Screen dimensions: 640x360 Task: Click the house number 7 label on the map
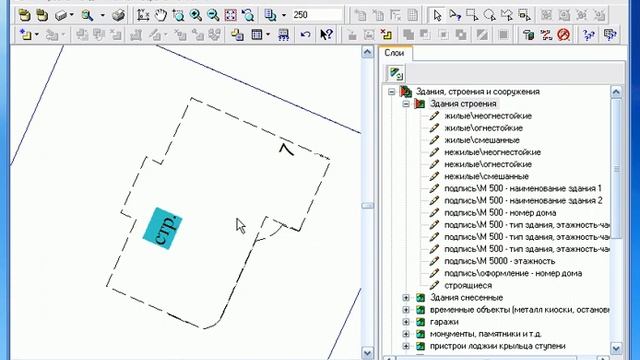286,149
